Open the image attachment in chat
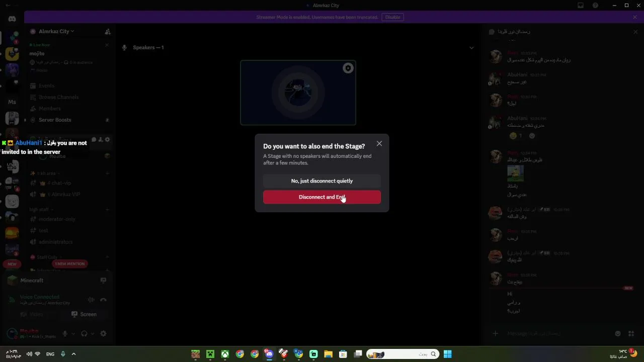This screenshot has height=362, width=644. [515, 173]
